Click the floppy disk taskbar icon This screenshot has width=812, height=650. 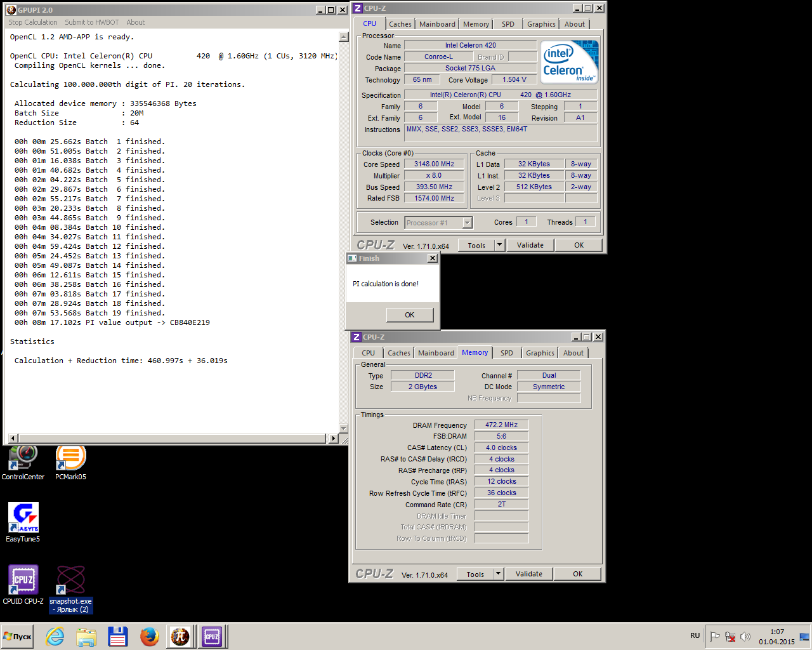click(118, 636)
